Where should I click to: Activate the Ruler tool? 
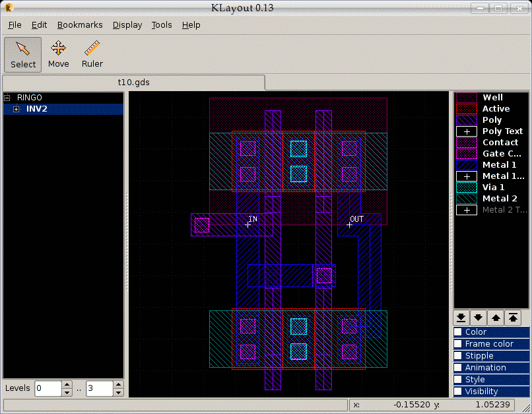[92, 54]
